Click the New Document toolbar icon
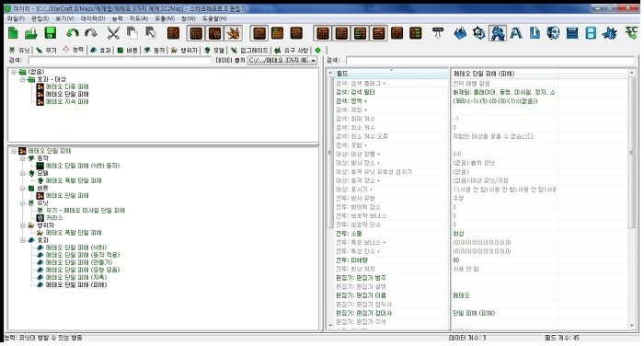This screenshot has width=644, height=346. 14,33
